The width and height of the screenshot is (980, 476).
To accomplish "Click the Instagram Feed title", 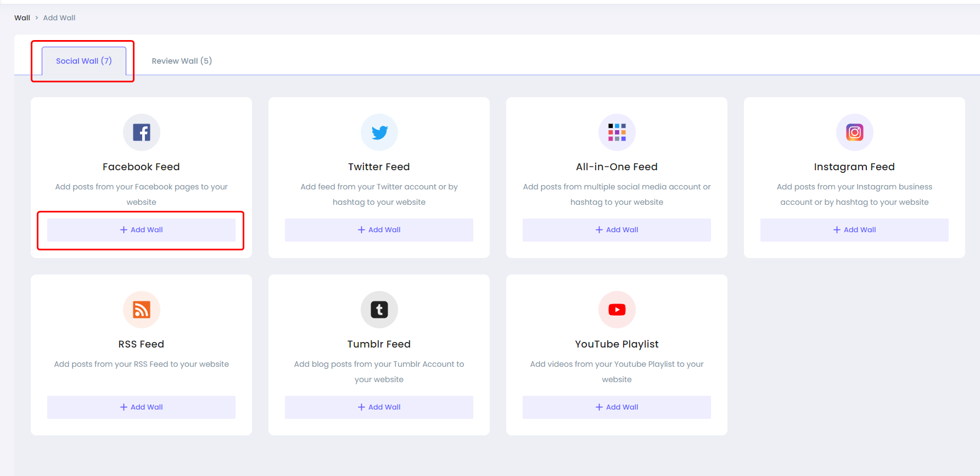I will (854, 167).
